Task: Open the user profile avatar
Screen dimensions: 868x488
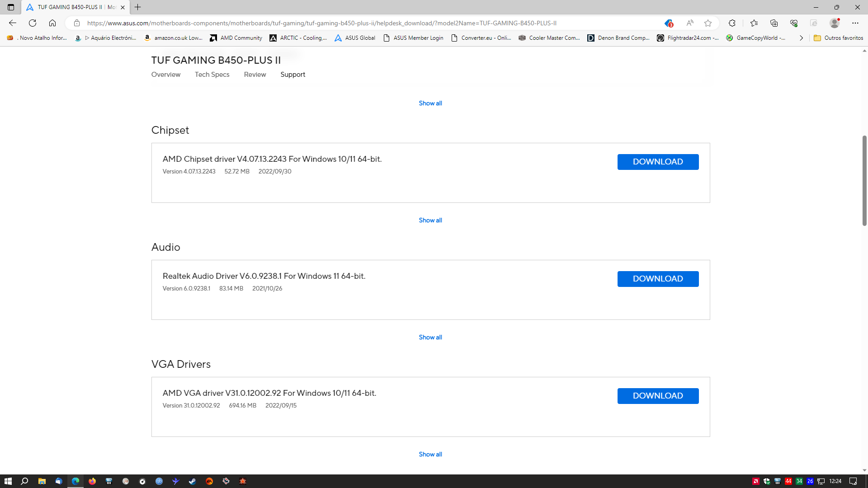Action: pyautogui.click(x=835, y=23)
